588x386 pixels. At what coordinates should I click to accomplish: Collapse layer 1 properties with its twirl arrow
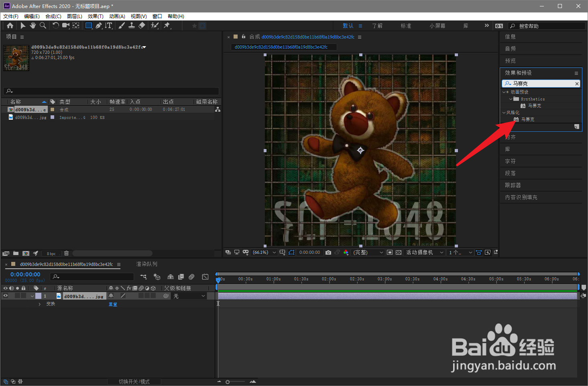(x=32, y=296)
